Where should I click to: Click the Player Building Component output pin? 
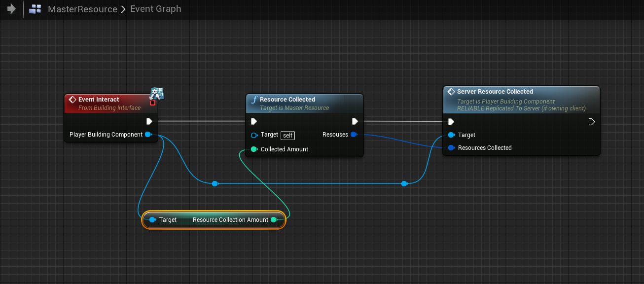click(x=148, y=135)
